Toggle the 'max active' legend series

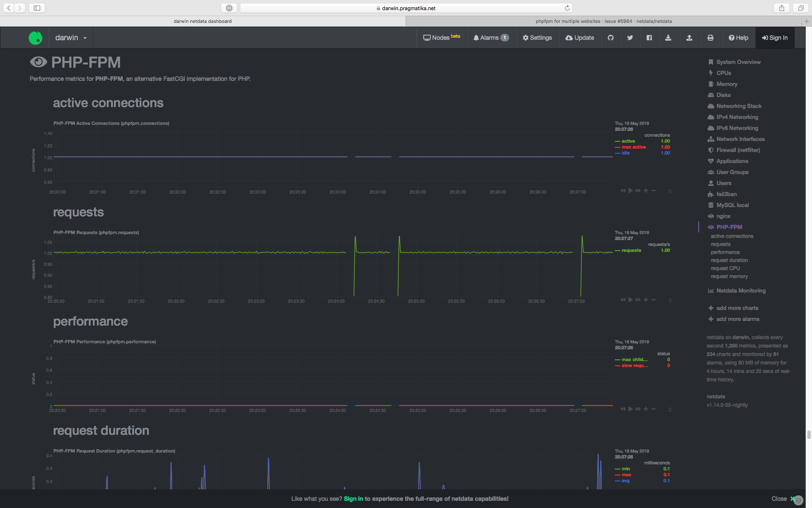pyautogui.click(x=633, y=147)
